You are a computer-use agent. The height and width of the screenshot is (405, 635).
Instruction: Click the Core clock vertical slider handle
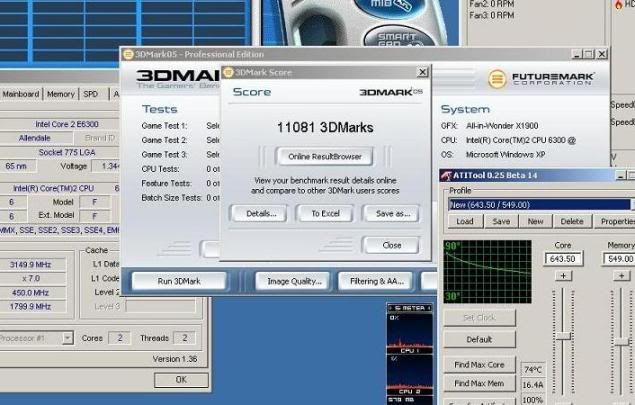point(563,336)
